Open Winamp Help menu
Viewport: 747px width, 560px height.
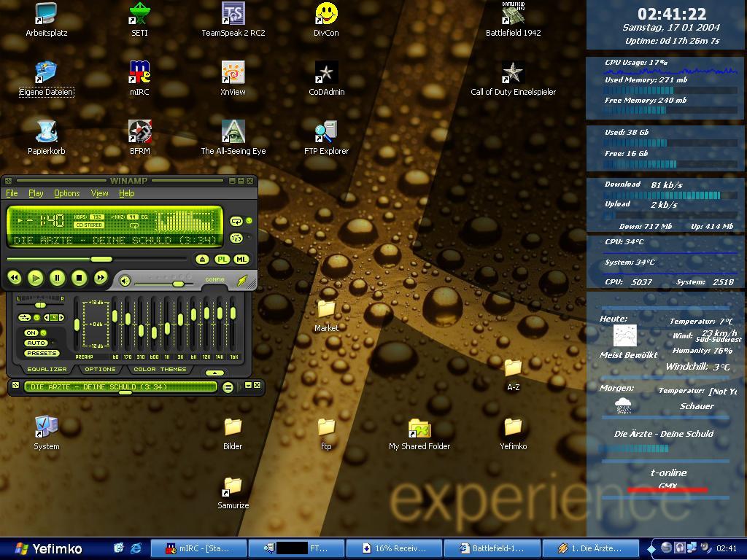[127, 193]
